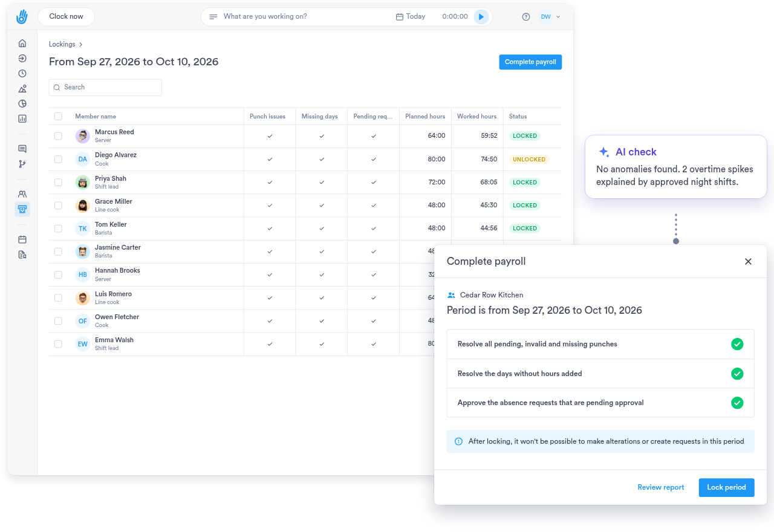
Task: Open the chat message icon in sidebar
Action: (22, 149)
